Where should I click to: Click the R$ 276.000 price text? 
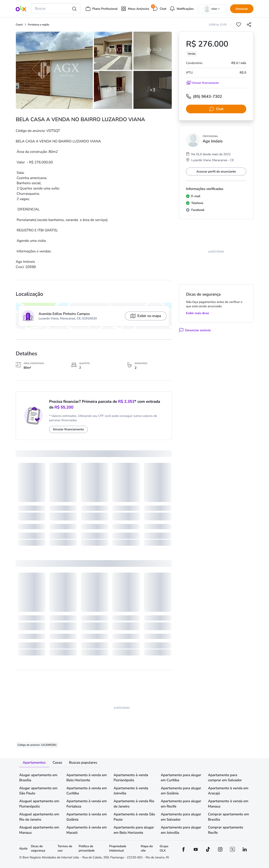coord(207,44)
